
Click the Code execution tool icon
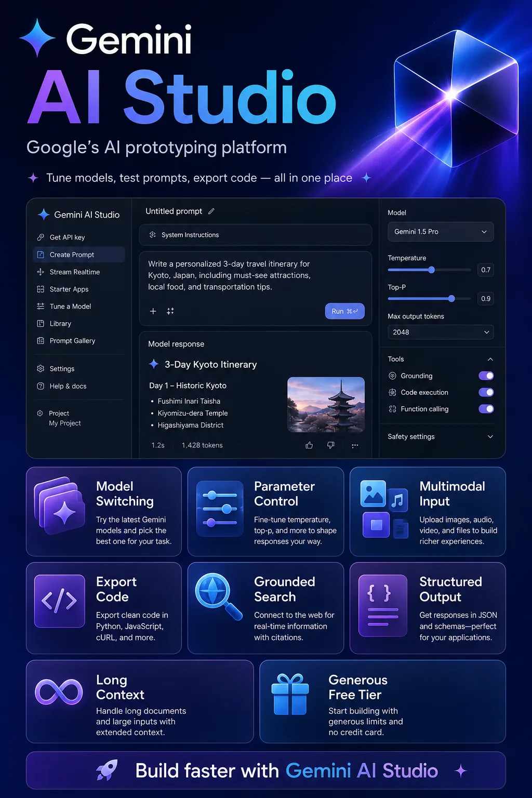coord(392,392)
